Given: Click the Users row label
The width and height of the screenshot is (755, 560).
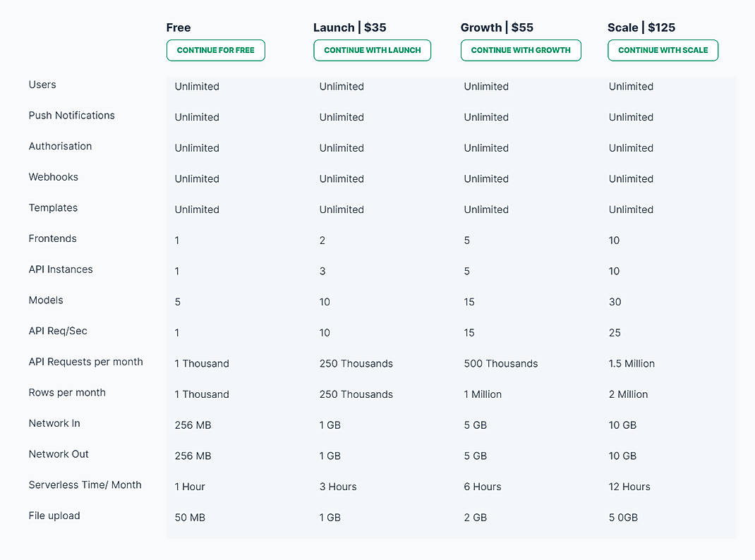Looking at the screenshot, I should tap(42, 84).
